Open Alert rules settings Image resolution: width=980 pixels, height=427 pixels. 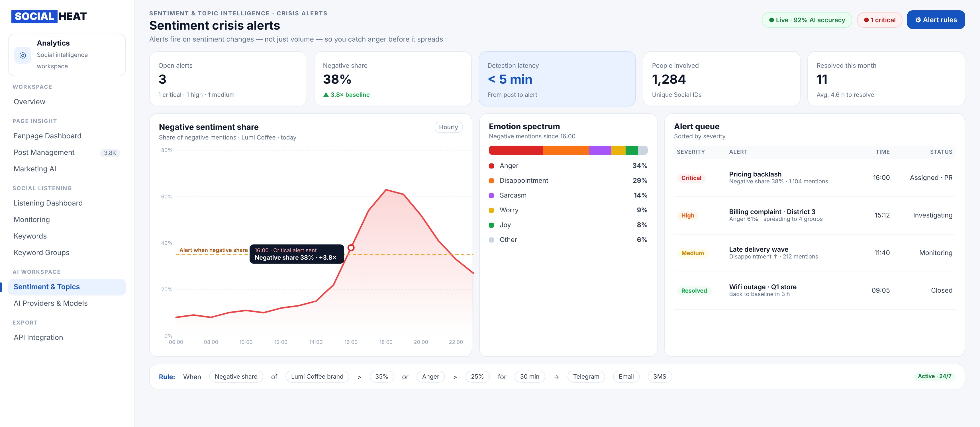click(936, 20)
